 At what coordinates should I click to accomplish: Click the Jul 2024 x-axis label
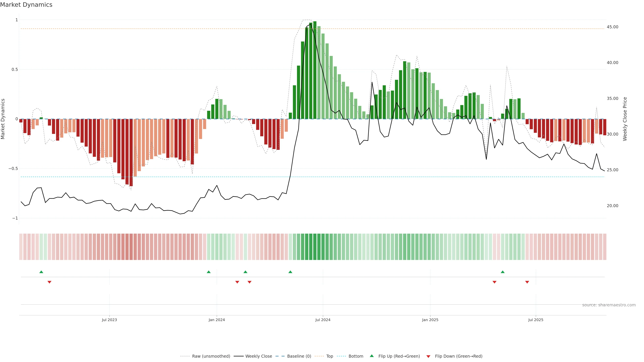coord(323,320)
